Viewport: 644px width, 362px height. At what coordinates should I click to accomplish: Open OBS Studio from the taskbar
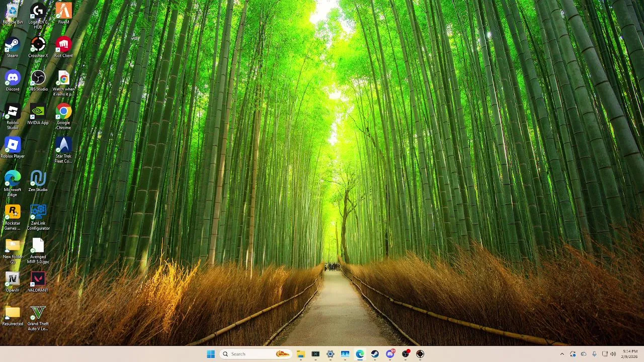(x=405, y=354)
